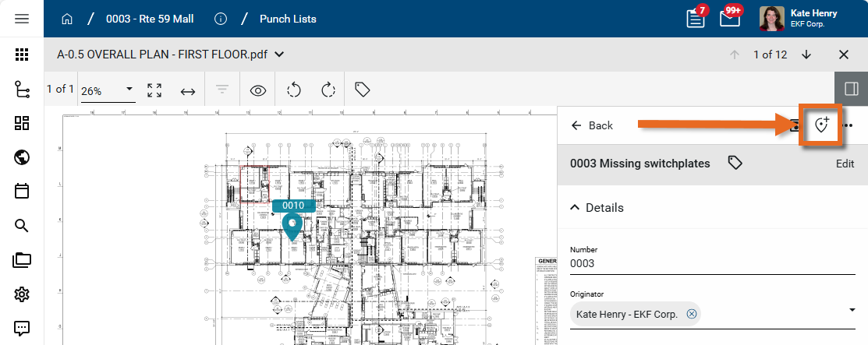Click the add location pin icon

coord(820,125)
